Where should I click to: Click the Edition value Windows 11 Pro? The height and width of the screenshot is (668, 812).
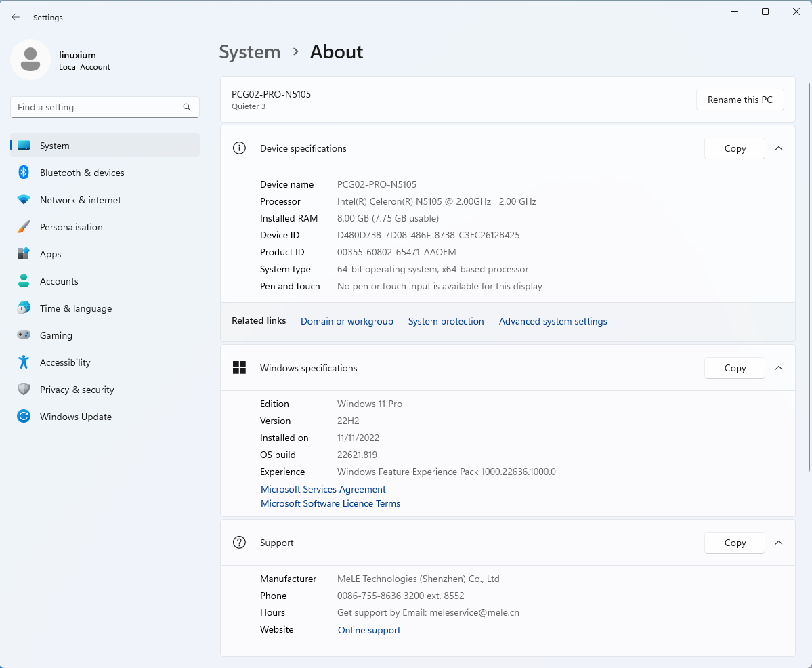click(x=370, y=404)
